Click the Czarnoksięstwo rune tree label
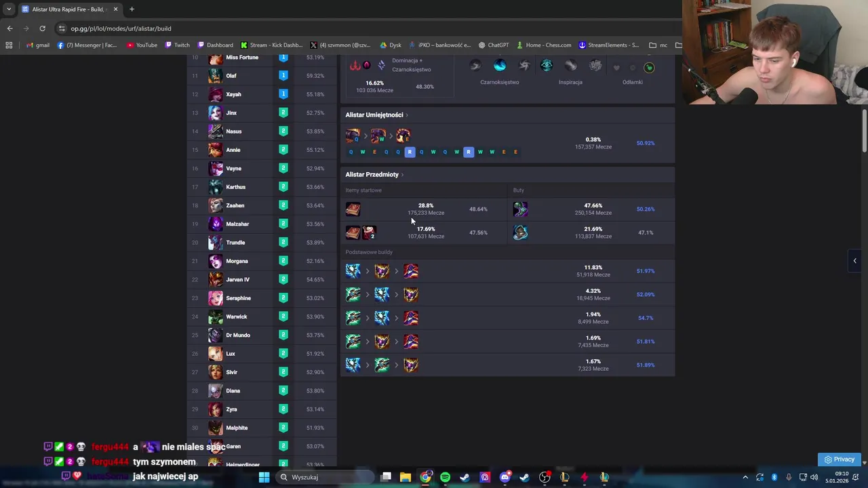The height and width of the screenshot is (488, 868). (x=500, y=82)
